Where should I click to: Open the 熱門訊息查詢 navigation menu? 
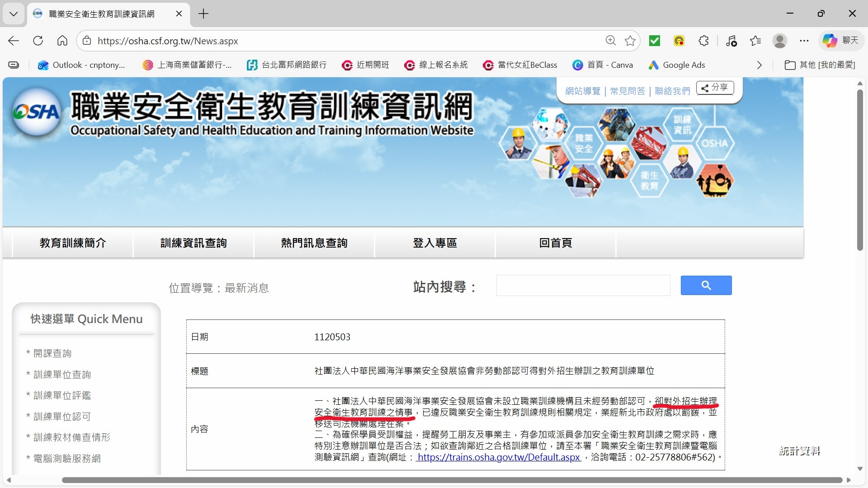click(314, 243)
